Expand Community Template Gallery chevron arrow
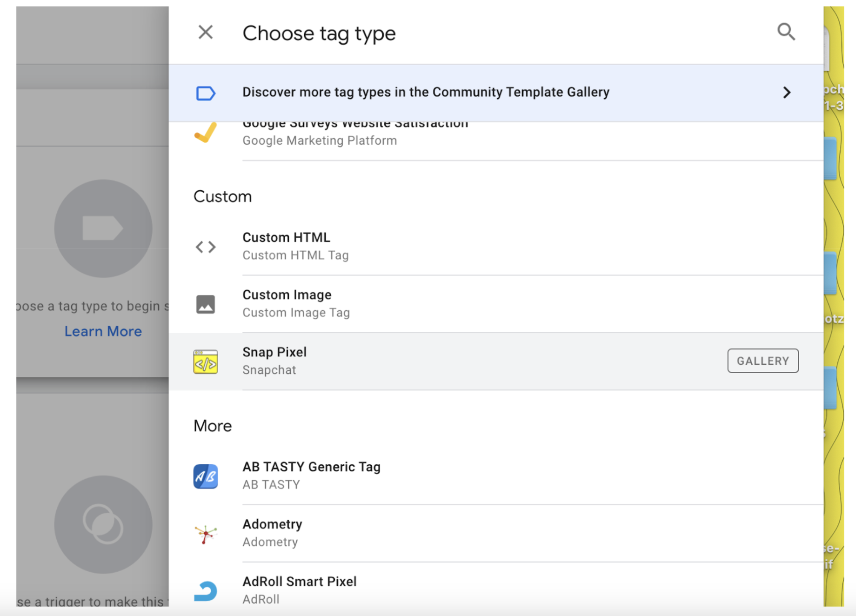This screenshot has height=616, width=856. click(787, 93)
